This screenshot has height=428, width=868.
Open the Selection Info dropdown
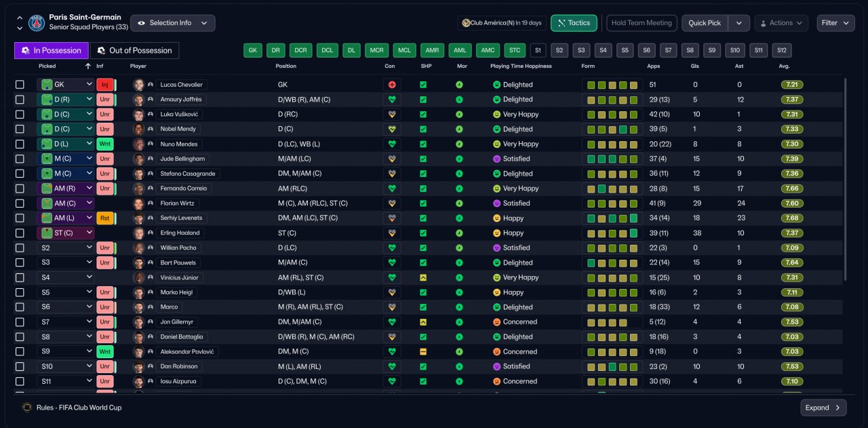tap(173, 23)
